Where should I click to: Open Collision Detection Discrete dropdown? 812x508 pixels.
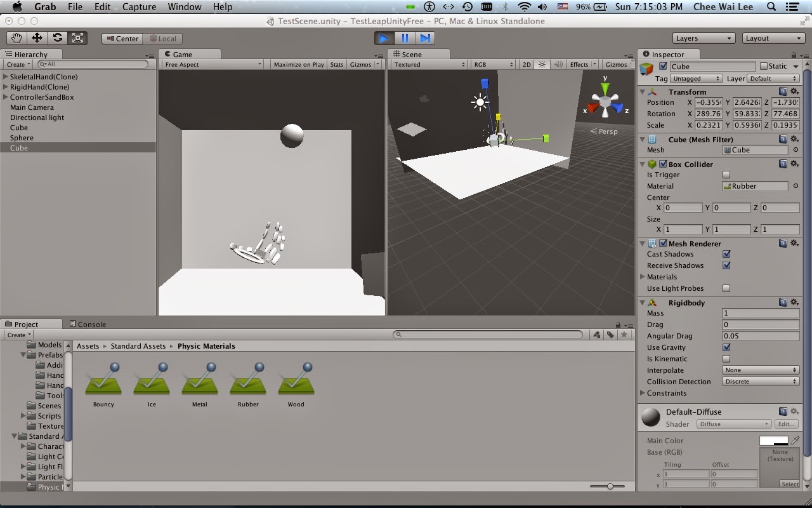click(x=761, y=382)
